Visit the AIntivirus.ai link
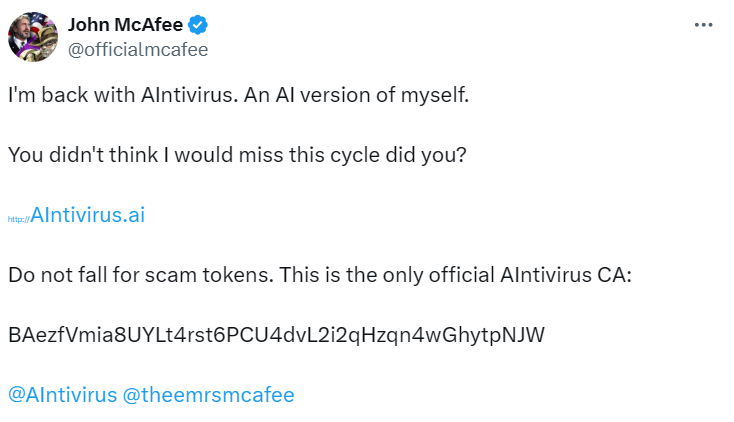Screen dimensions: 734x422 click(x=88, y=215)
